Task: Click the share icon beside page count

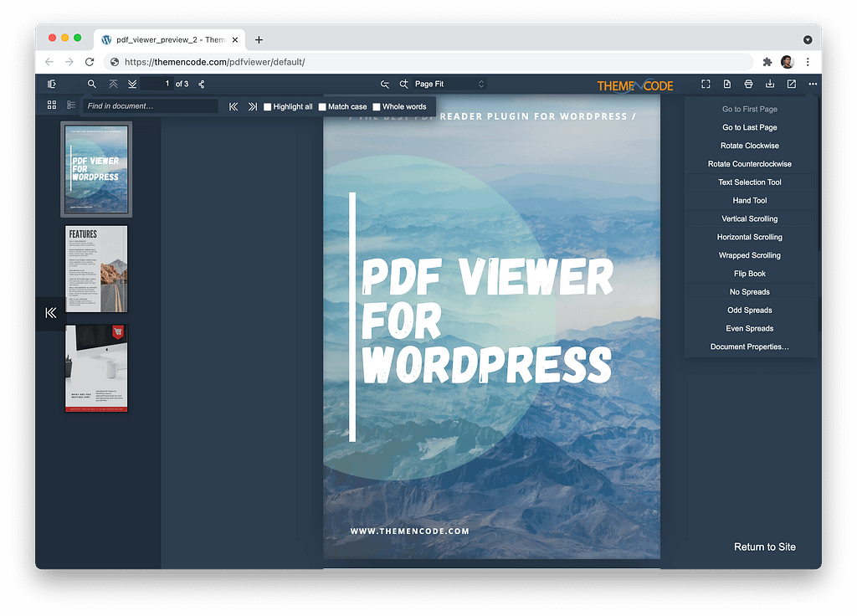Action: coord(202,84)
